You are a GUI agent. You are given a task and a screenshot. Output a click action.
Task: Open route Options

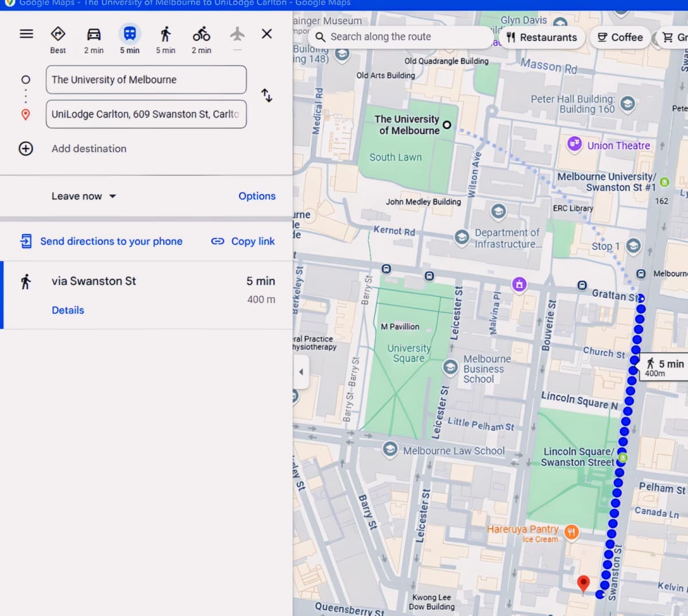point(257,196)
